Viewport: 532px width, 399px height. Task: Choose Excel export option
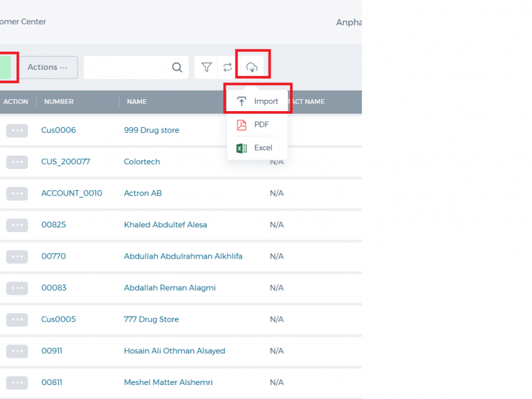[x=257, y=148]
